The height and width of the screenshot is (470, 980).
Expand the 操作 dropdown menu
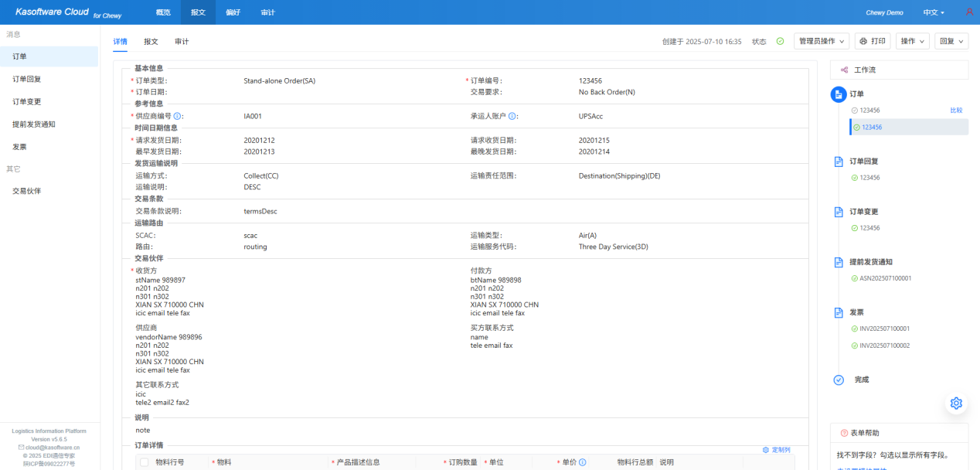pos(912,42)
